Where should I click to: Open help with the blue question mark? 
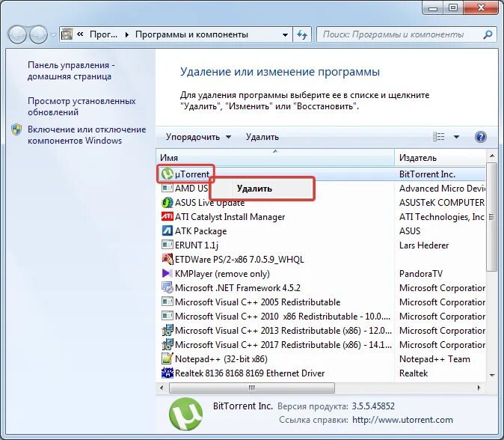480,137
